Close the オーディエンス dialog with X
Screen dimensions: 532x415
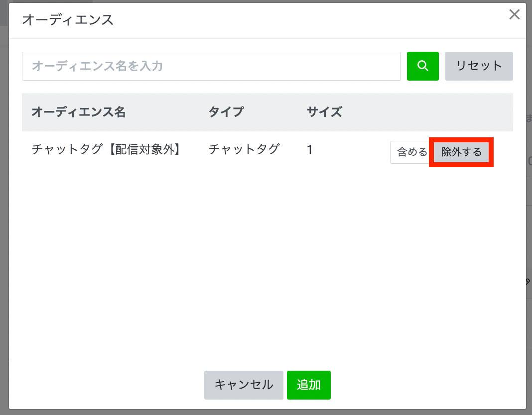[514, 15]
